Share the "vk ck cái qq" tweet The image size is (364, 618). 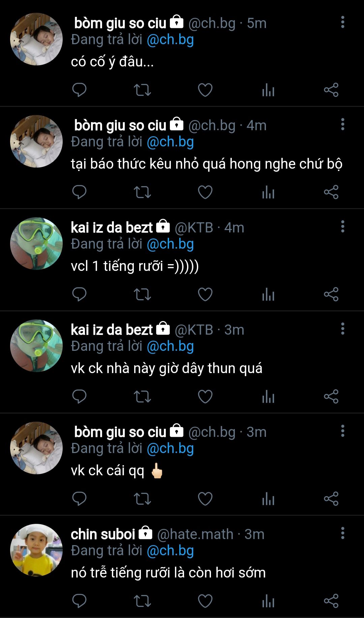coord(331,499)
